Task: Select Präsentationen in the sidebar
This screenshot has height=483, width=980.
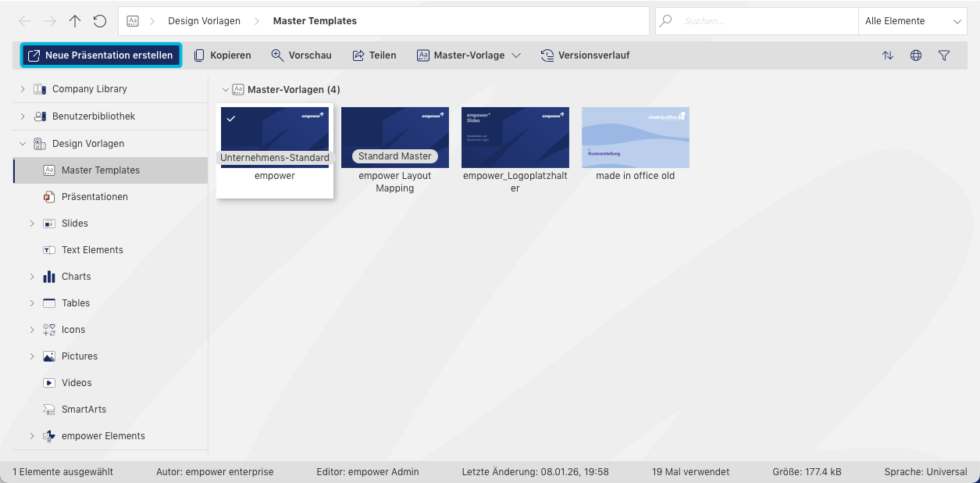Action: click(94, 197)
